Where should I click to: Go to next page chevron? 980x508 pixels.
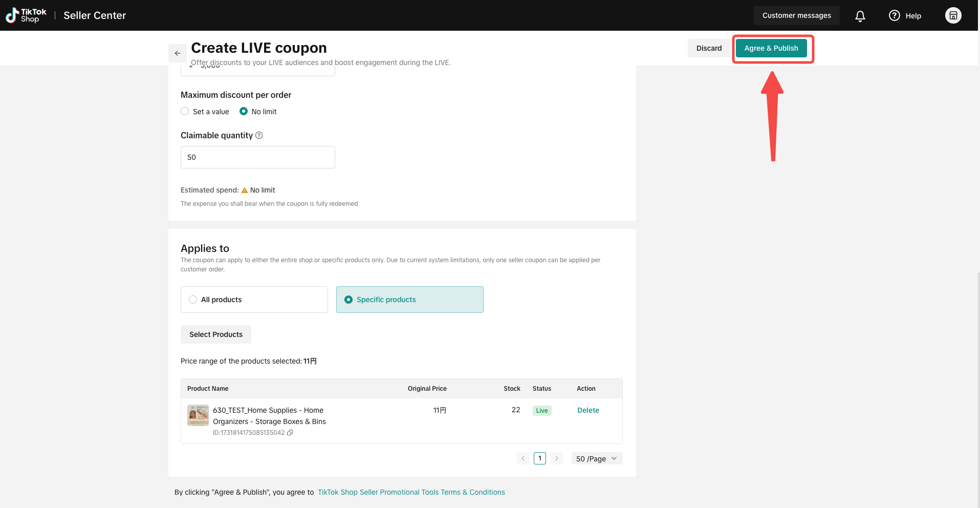[557, 458]
